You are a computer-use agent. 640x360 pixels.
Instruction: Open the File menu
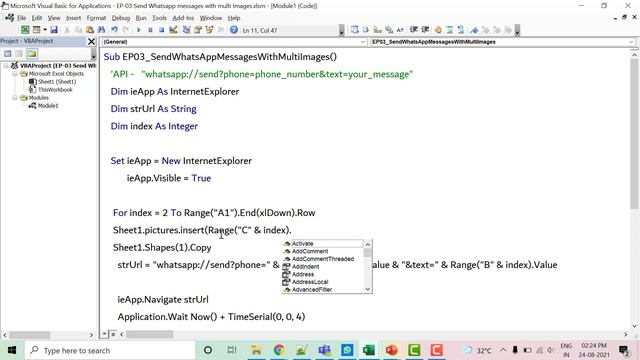click(21, 18)
